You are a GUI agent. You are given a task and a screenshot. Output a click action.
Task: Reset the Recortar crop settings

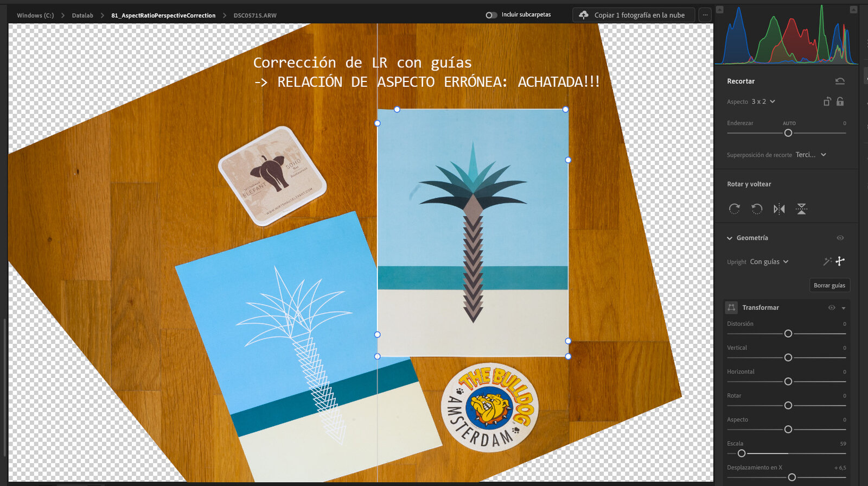pyautogui.click(x=840, y=81)
